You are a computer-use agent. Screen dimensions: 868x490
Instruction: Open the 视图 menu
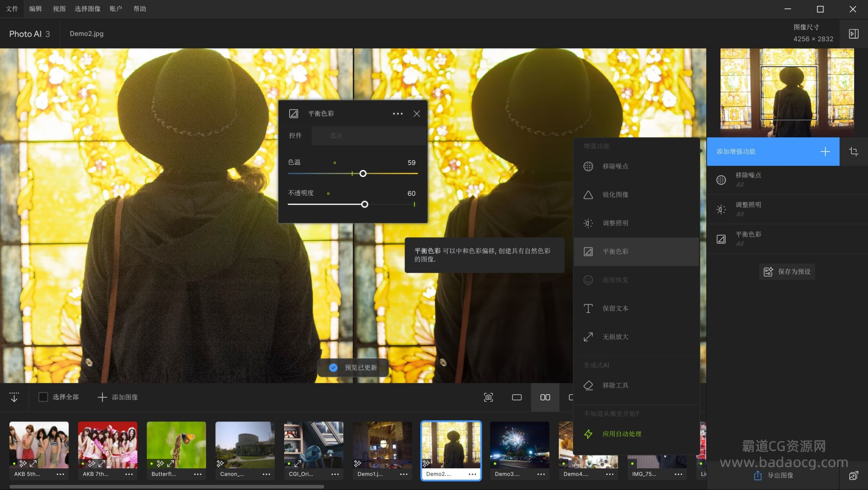click(x=59, y=9)
